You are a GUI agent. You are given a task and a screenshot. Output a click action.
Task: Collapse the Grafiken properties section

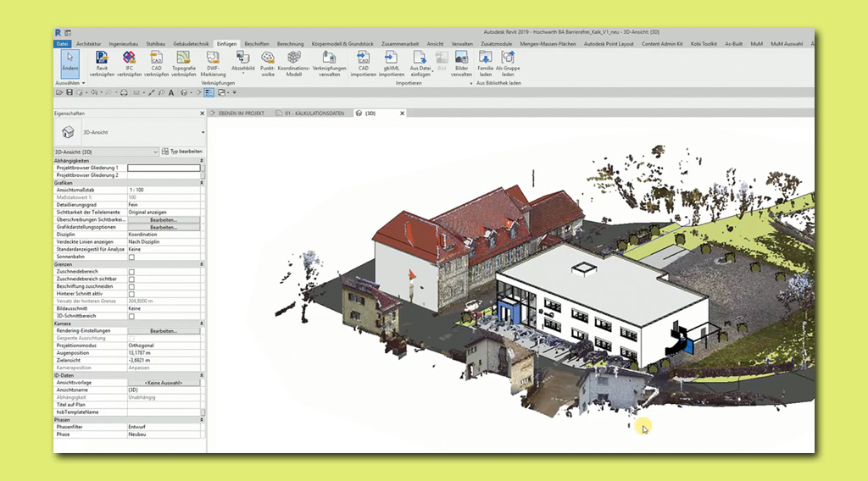pyautogui.click(x=201, y=183)
